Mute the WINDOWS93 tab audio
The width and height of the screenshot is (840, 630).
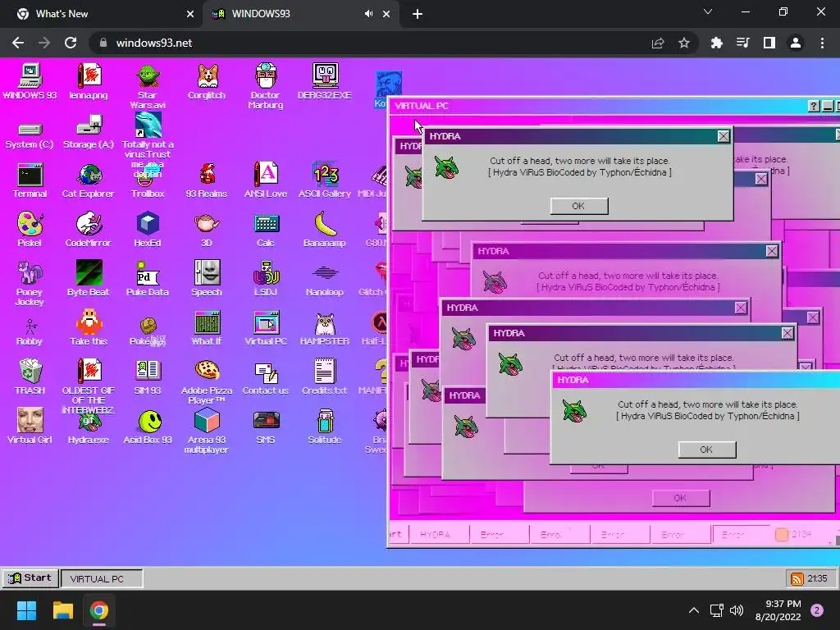368,14
